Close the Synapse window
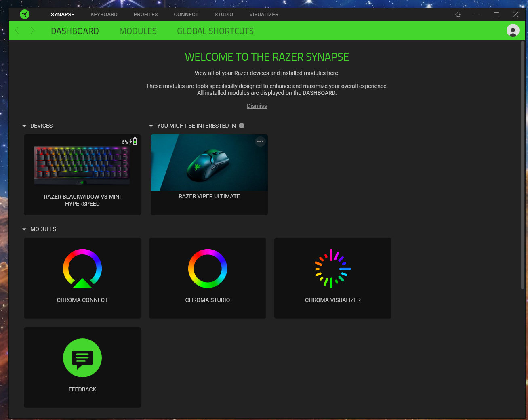This screenshot has height=420, width=528. point(516,14)
